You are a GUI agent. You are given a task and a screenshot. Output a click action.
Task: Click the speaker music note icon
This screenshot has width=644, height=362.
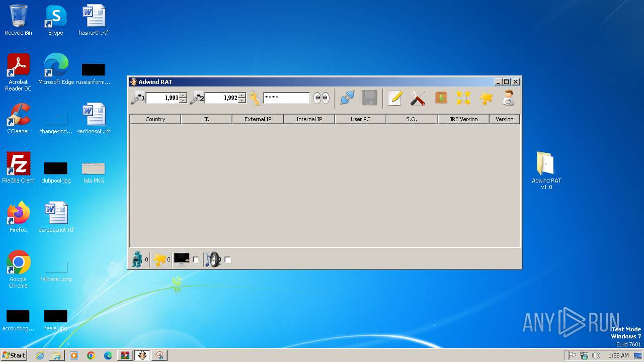pos(213,259)
